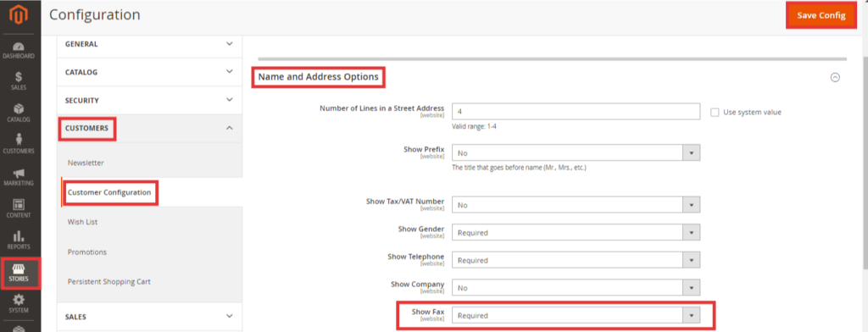Screen dimensions: 868x332
Task: Select Persistent Shopping Cart tab
Action: pyautogui.click(x=109, y=282)
